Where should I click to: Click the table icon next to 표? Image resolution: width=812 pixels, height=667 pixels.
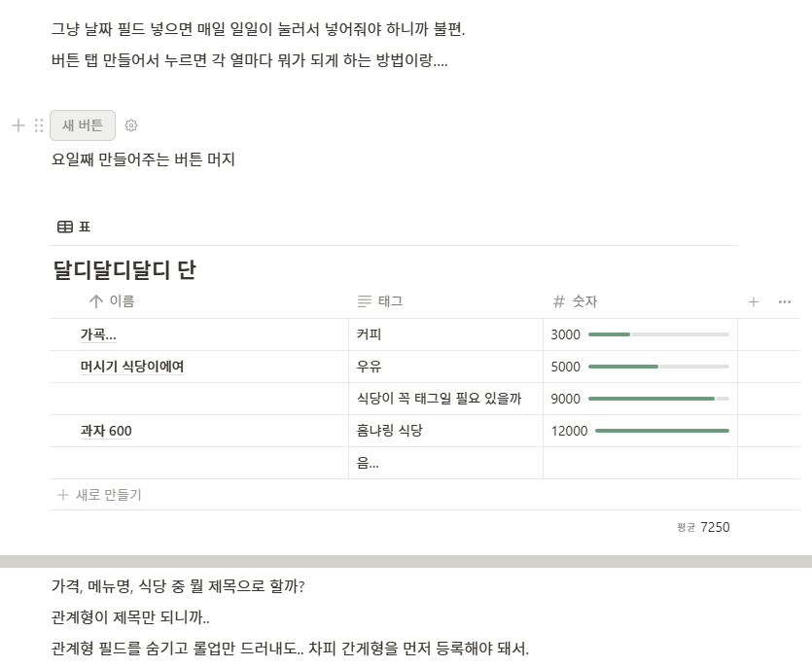coord(65,227)
